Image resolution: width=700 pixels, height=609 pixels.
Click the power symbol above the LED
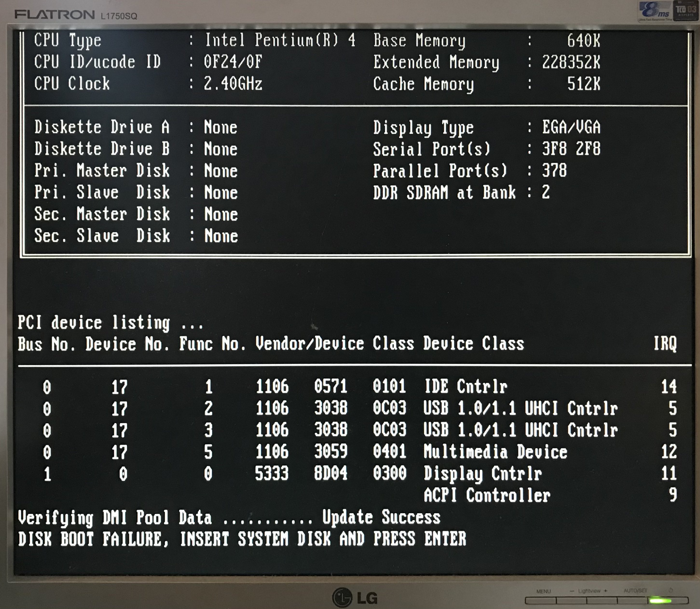[671, 590]
